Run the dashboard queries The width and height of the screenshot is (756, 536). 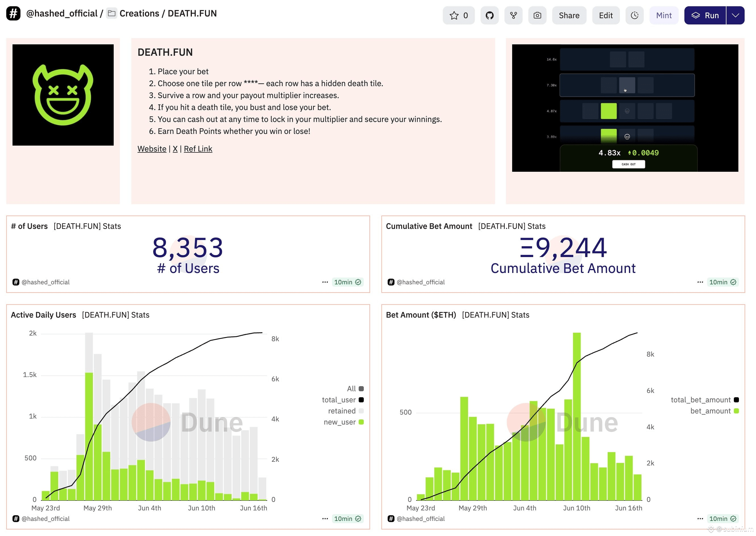coord(705,15)
